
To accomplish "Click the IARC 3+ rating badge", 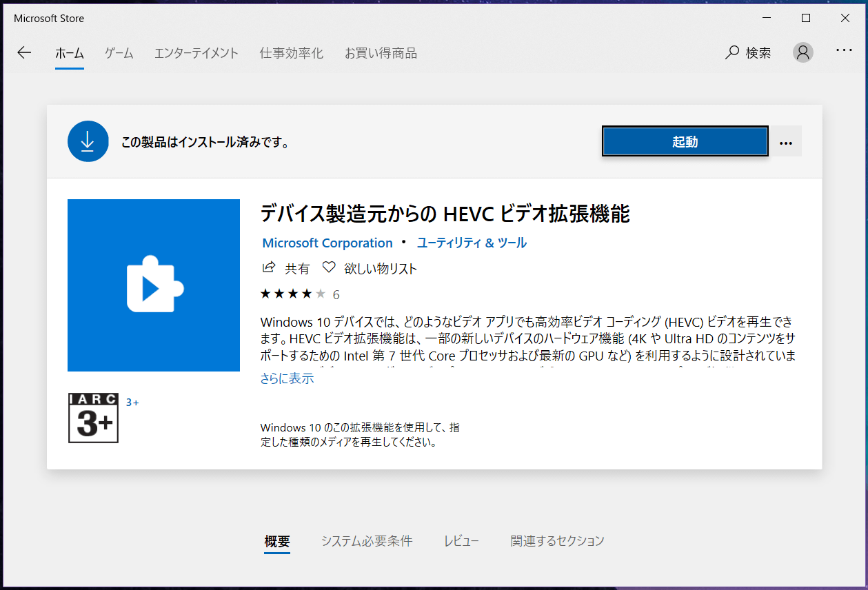I will point(94,418).
